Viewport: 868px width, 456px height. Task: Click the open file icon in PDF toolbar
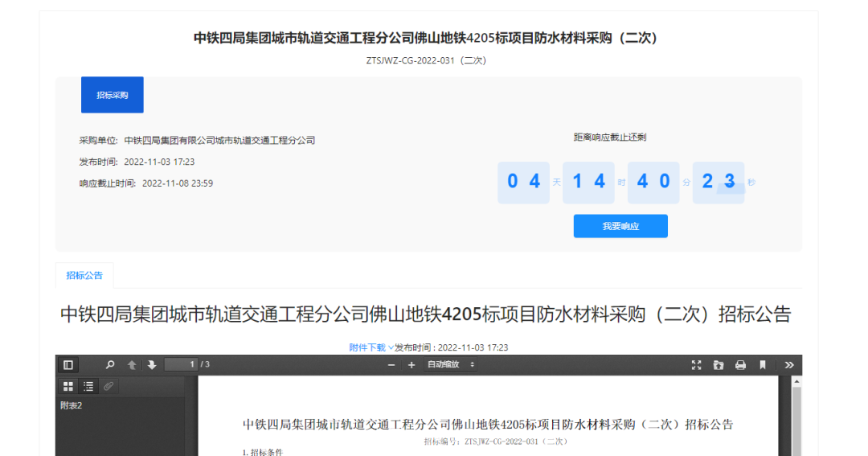(719, 365)
